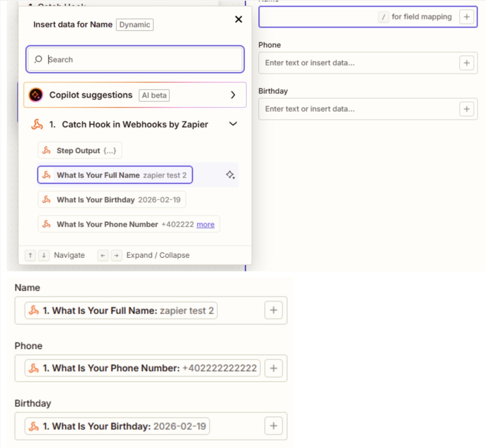The image size is (486, 448).
Task: Click plus button in mapped Phone field
Action: [274, 368]
